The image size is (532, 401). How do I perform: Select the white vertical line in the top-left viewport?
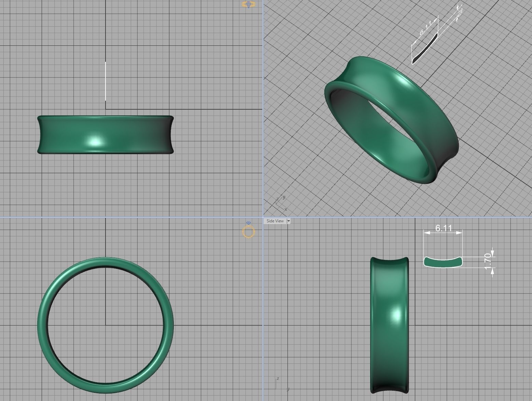106,81
